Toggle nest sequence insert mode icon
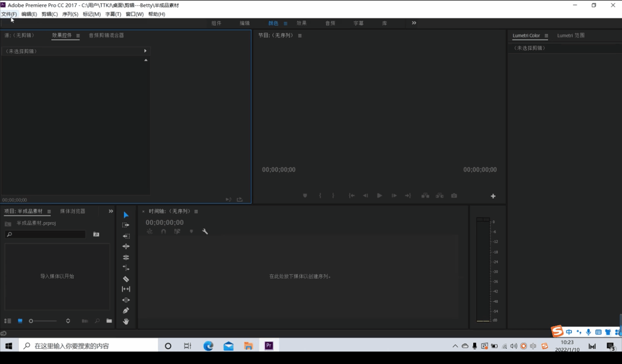The height and width of the screenshot is (364, 622). [x=150, y=232]
